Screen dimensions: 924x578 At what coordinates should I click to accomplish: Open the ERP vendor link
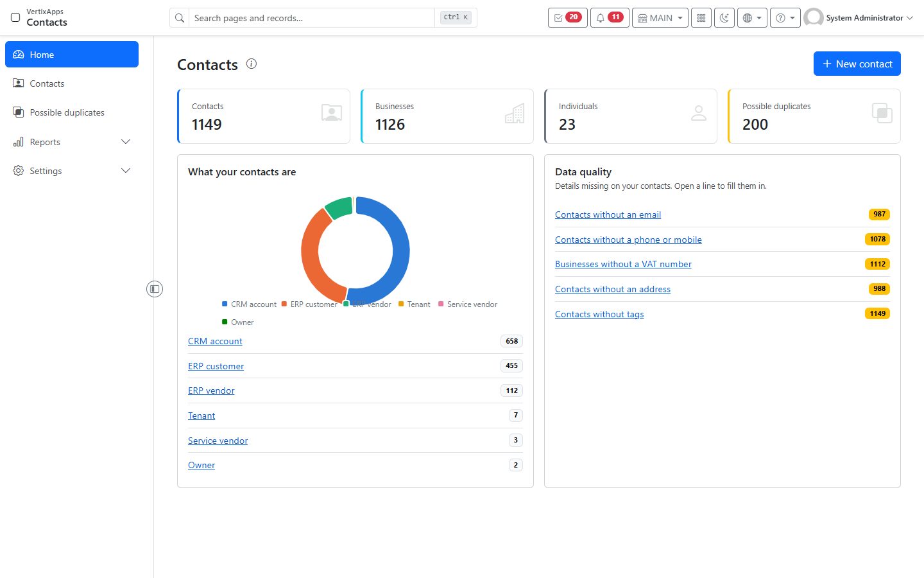click(x=211, y=390)
